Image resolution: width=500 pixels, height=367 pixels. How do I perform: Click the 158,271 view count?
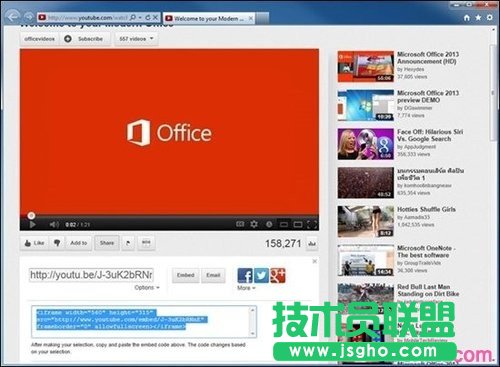pos(283,244)
